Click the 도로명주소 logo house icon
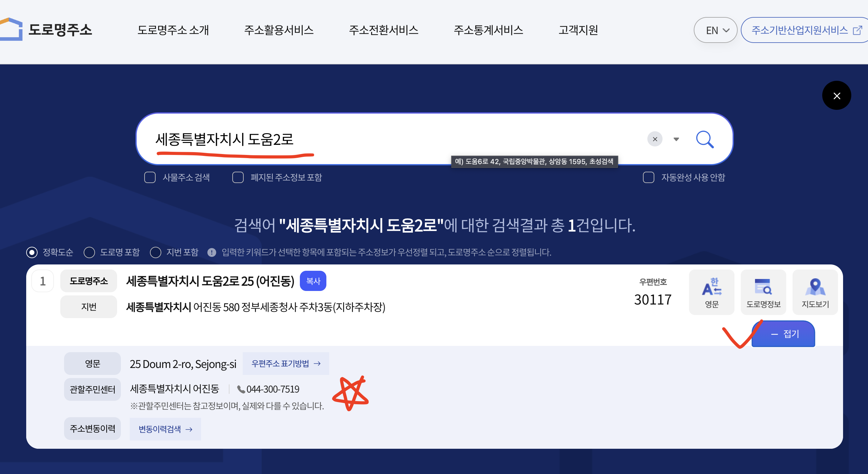Image resolution: width=868 pixels, height=474 pixels. tap(11, 30)
